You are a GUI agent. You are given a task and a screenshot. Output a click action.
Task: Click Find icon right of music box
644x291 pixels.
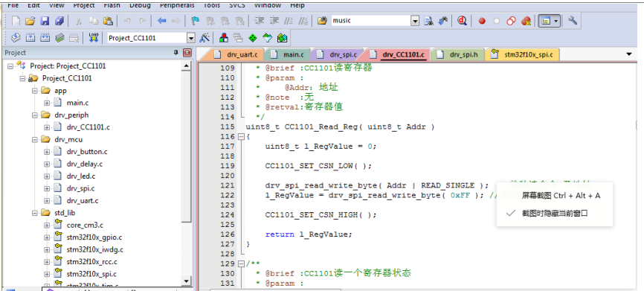[428, 21]
